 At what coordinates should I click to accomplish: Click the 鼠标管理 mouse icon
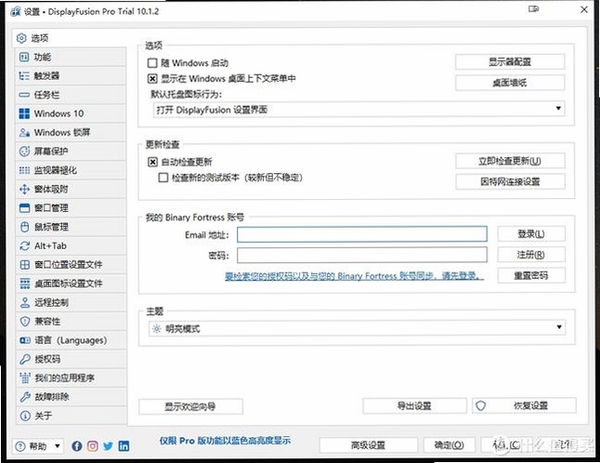coord(24,227)
